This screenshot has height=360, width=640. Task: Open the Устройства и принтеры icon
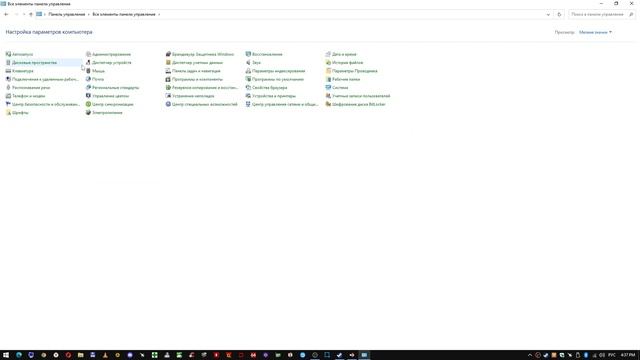(248, 96)
